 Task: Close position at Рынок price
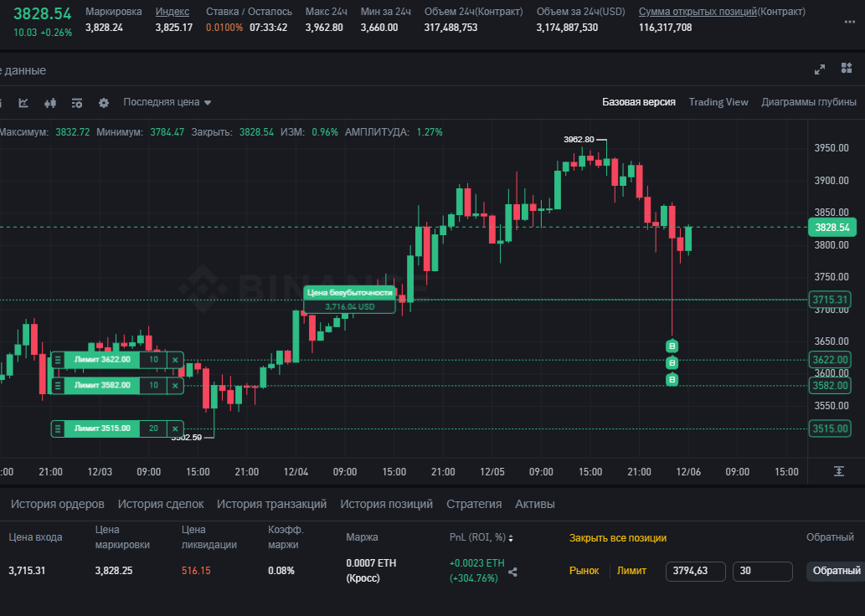pyautogui.click(x=584, y=571)
